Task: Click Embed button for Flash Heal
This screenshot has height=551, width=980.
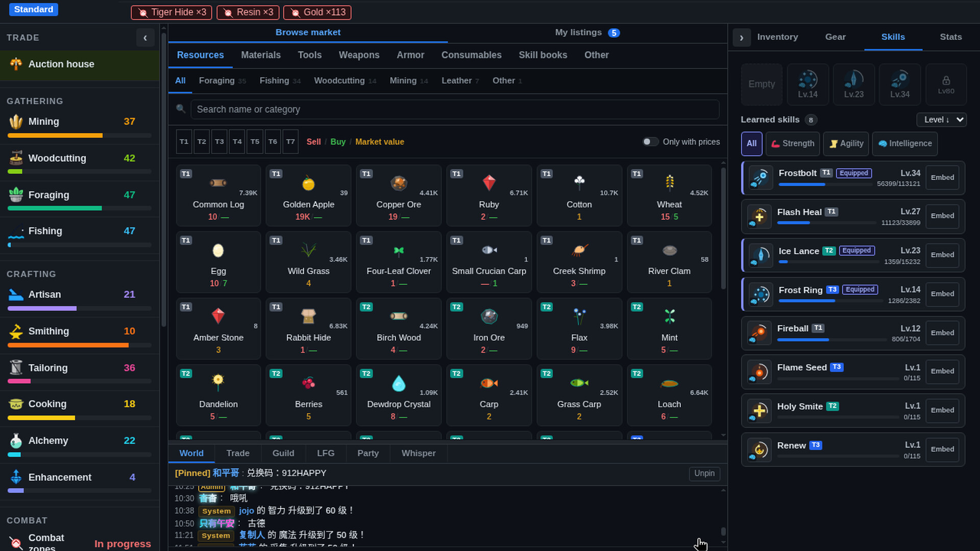Action: click(942, 216)
